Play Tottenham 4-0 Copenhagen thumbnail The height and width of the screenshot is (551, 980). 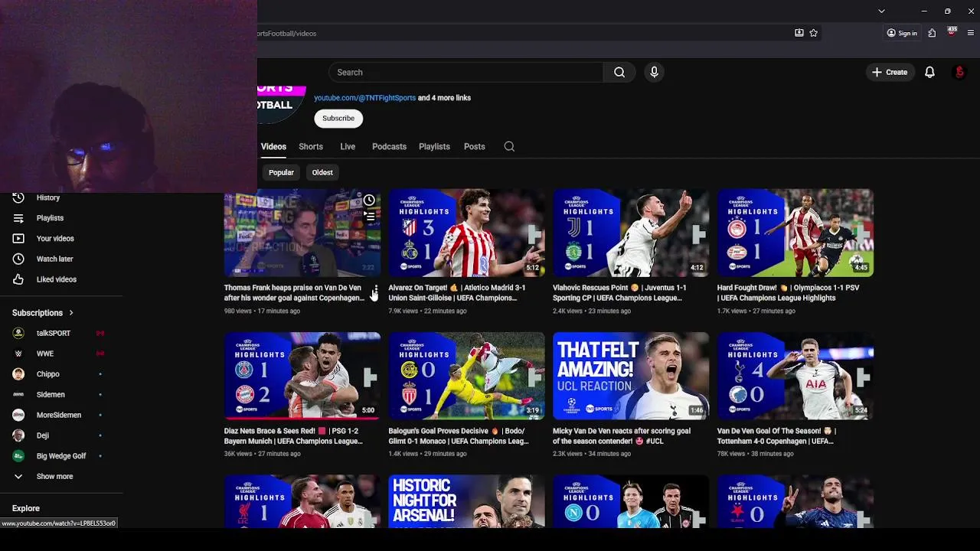pyautogui.click(x=795, y=376)
